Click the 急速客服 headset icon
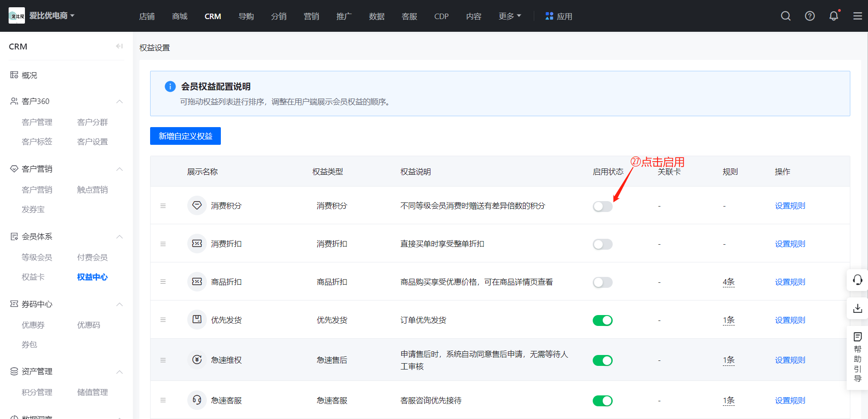 [197, 400]
